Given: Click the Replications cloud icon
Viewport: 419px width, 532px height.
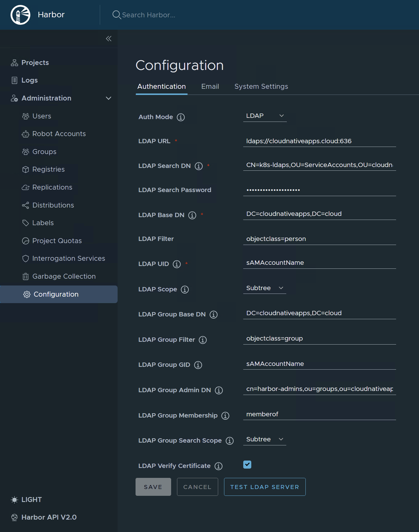Looking at the screenshot, I should point(26,187).
